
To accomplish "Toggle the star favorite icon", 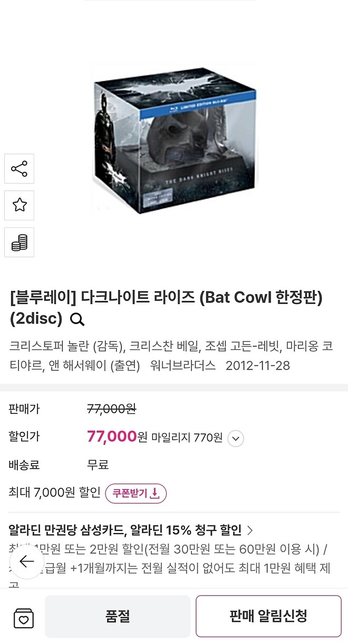I will coord(19,205).
